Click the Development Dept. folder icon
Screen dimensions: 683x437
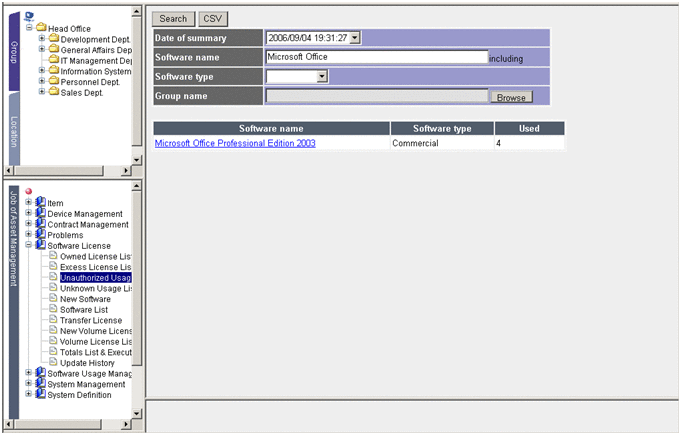click(54, 38)
